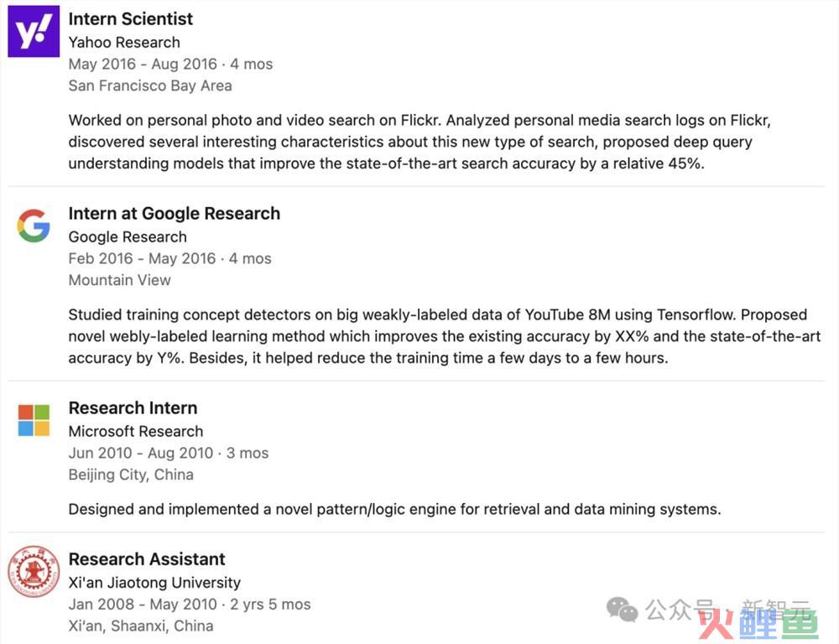Click the Google G logo icon
The height and width of the screenshot is (644, 839).
34,226
